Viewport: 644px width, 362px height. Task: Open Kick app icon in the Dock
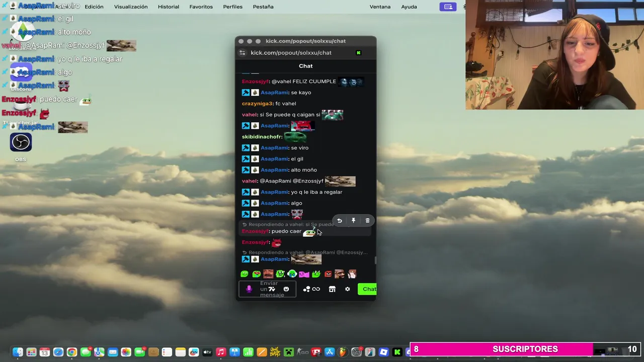[x=397, y=352]
